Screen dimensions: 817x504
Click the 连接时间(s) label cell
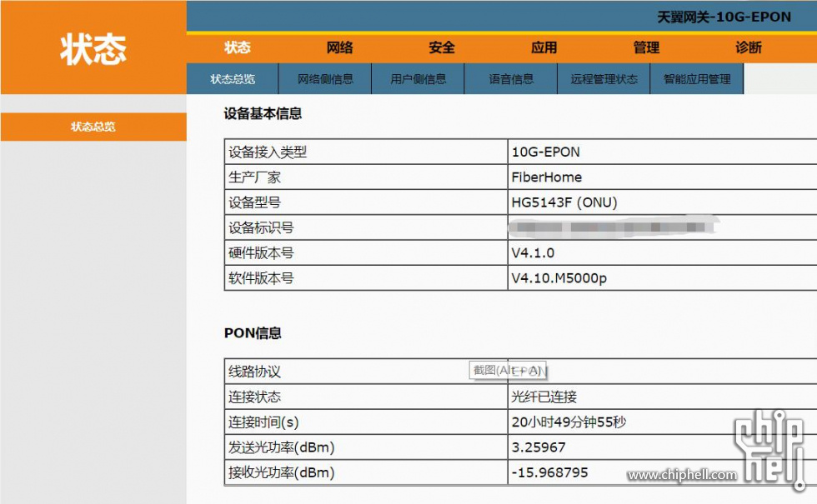point(366,422)
